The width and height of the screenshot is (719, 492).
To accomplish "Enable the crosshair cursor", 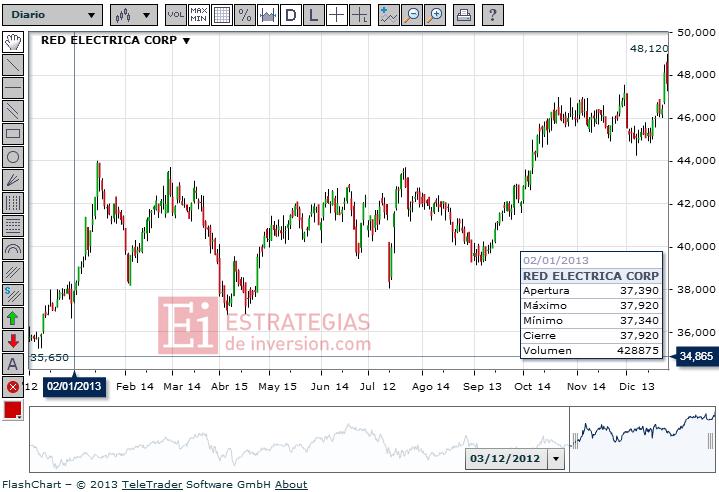I will coord(337,15).
